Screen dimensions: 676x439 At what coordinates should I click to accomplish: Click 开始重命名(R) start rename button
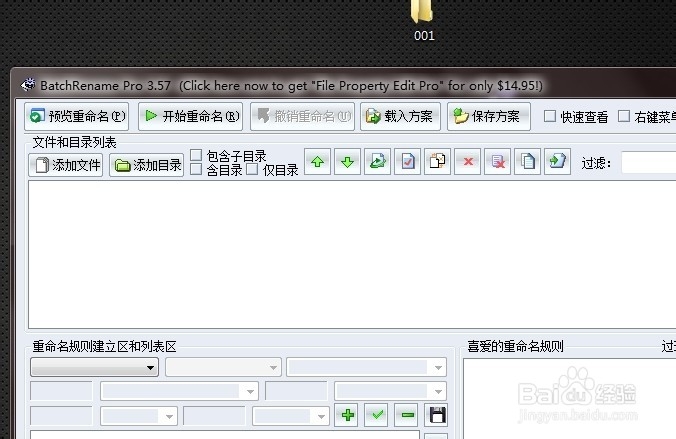[x=191, y=116]
